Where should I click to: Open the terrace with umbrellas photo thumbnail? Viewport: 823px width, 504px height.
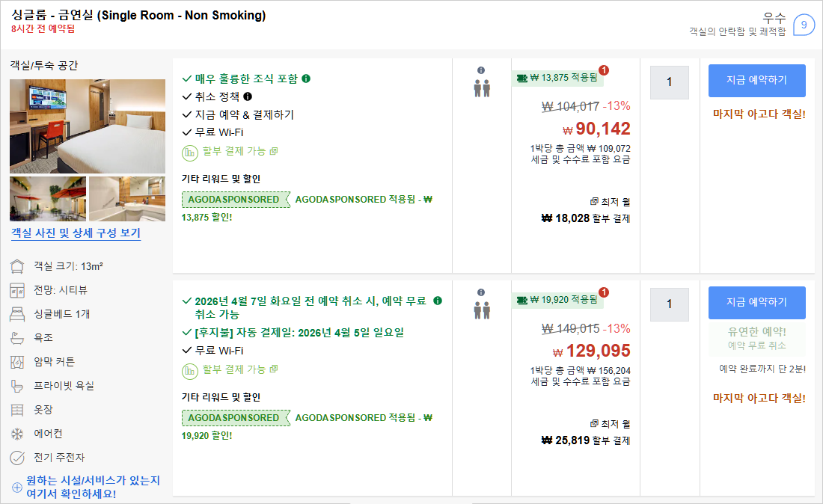tap(48, 199)
